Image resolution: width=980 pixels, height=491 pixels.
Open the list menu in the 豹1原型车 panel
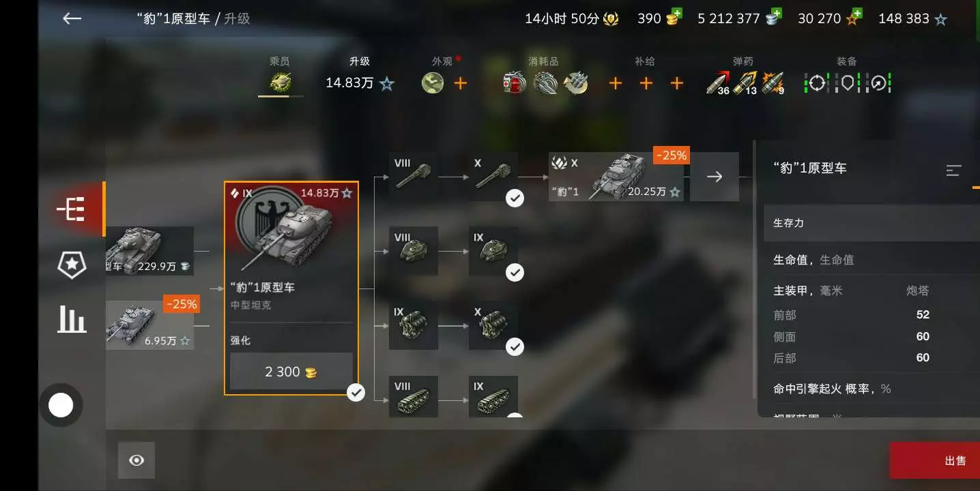(953, 170)
